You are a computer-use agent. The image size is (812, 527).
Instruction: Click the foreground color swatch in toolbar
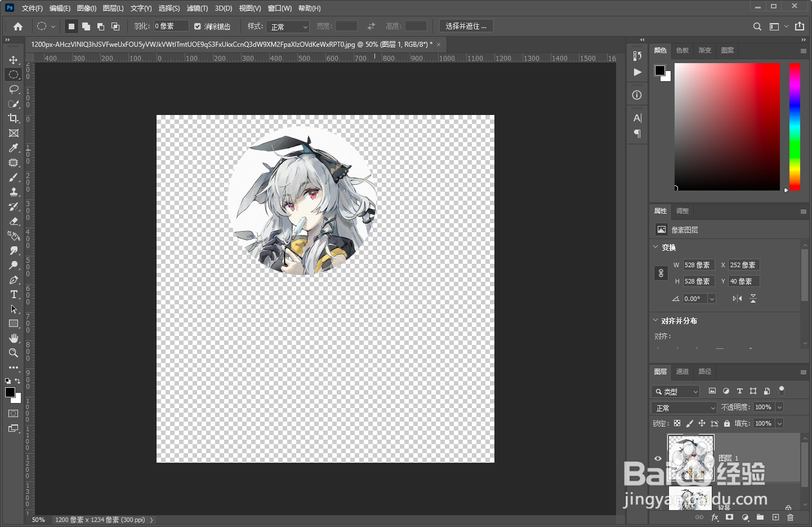(x=10, y=392)
